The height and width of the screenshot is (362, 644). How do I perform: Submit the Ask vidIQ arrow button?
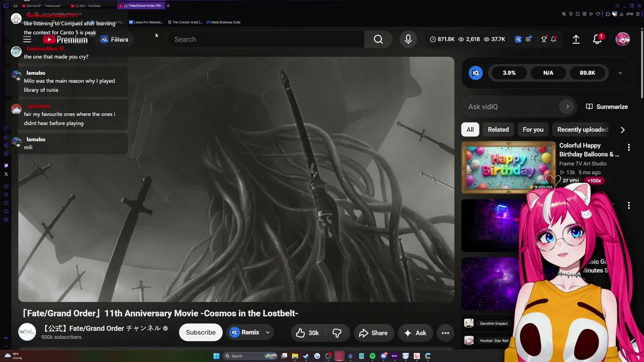(x=568, y=107)
